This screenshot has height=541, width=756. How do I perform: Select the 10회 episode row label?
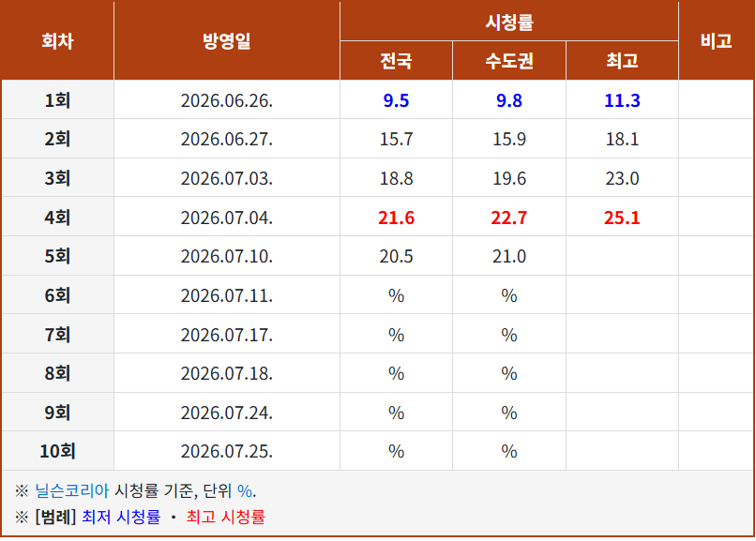[x=57, y=451]
